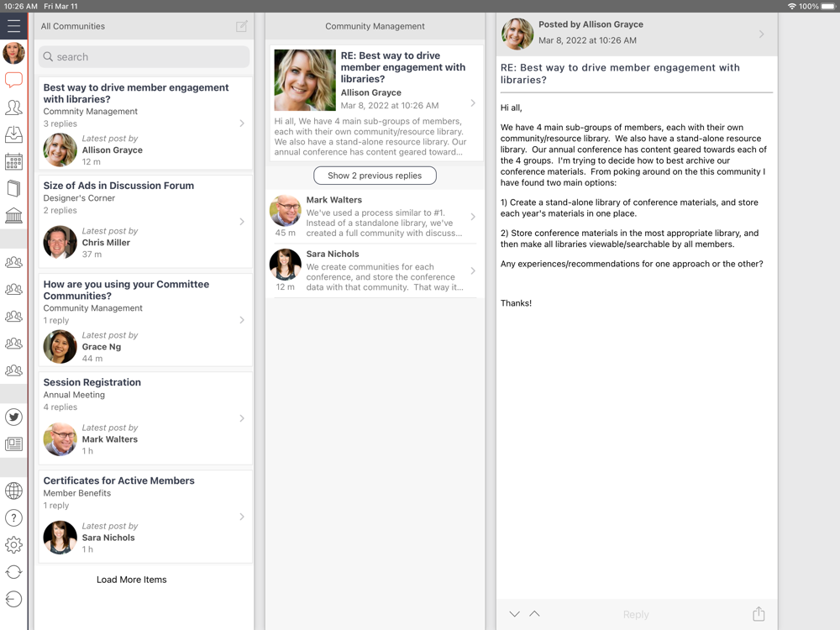840x630 pixels.
Task: Open the contacts people icon in the sidebar
Action: tap(13, 108)
